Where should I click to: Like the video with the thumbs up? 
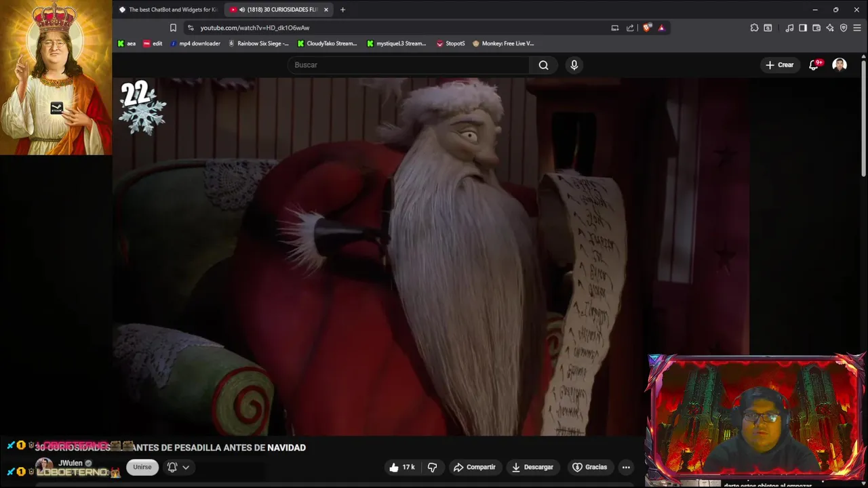(x=401, y=467)
